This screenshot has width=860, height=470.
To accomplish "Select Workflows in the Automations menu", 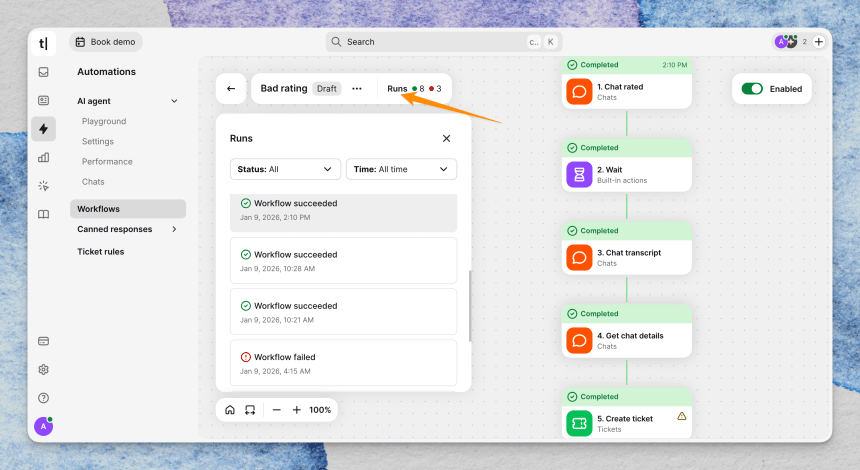I will [x=128, y=209].
